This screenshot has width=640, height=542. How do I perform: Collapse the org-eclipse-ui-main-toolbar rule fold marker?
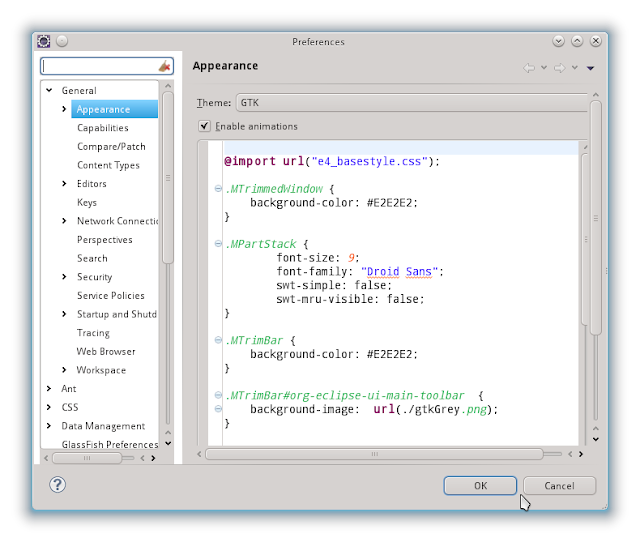click(218, 395)
